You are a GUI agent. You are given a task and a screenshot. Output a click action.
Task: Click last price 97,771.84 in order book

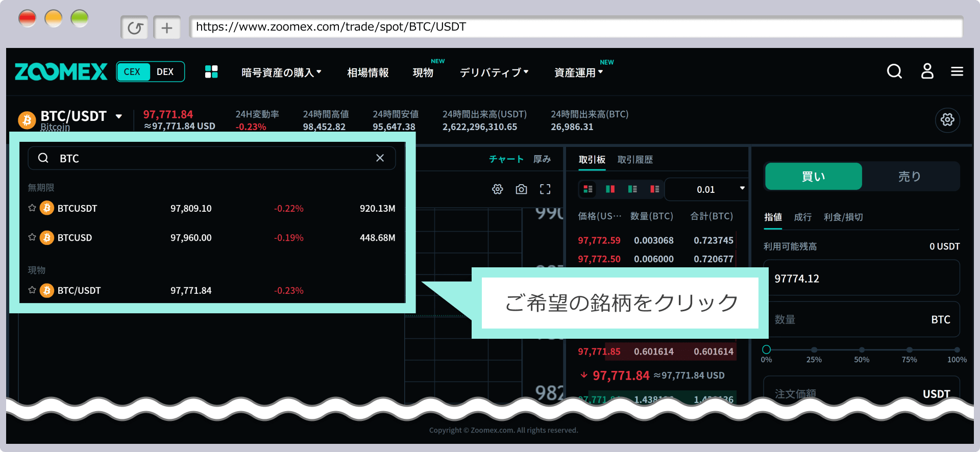[621, 375]
